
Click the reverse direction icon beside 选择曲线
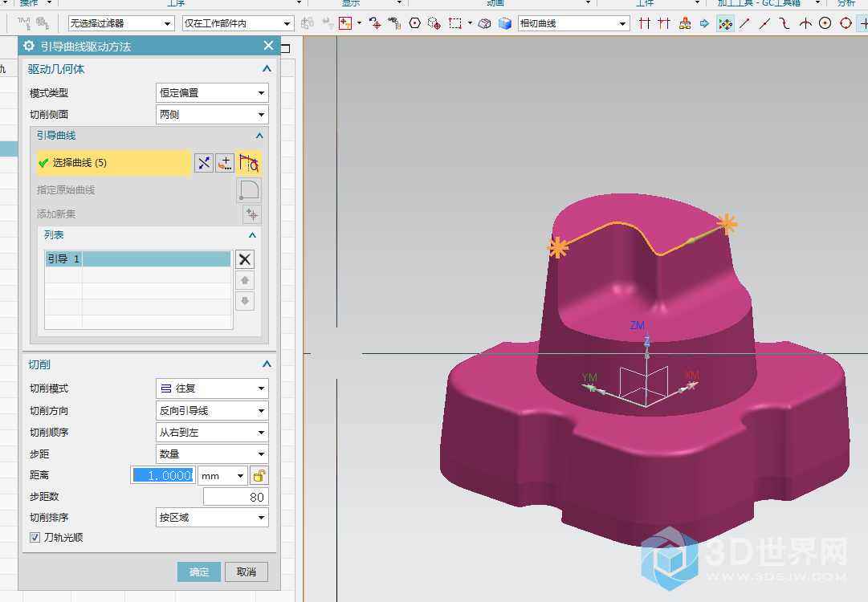click(x=204, y=163)
